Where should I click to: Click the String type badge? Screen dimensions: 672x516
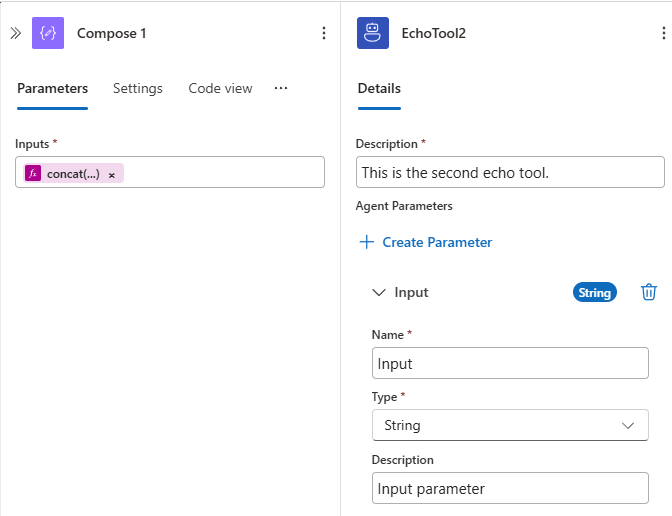tap(594, 293)
